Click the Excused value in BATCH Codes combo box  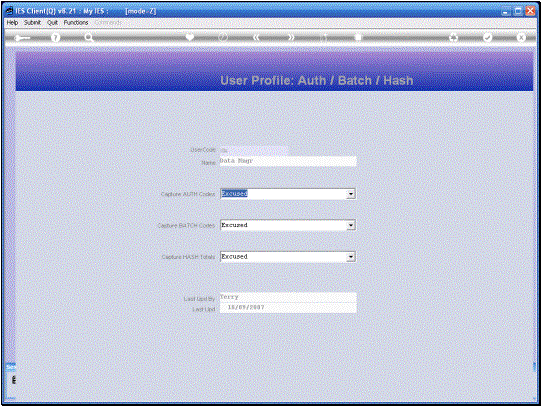click(235, 225)
